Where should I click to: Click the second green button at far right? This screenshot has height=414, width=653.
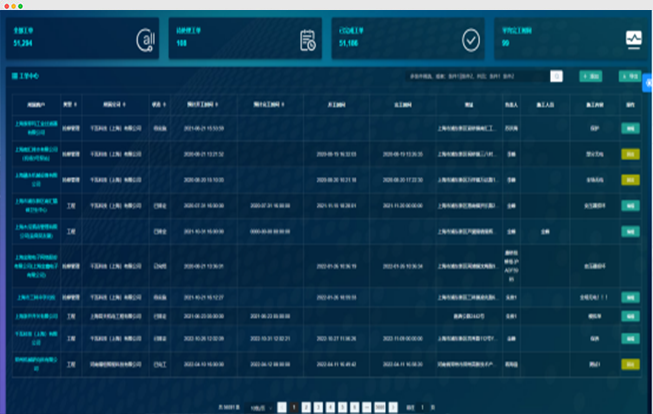(x=629, y=76)
